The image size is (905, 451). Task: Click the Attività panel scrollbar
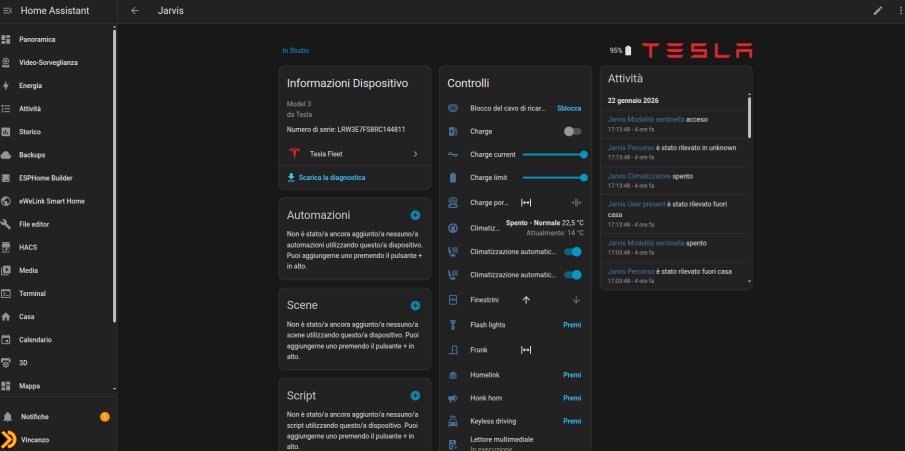[749, 118]
